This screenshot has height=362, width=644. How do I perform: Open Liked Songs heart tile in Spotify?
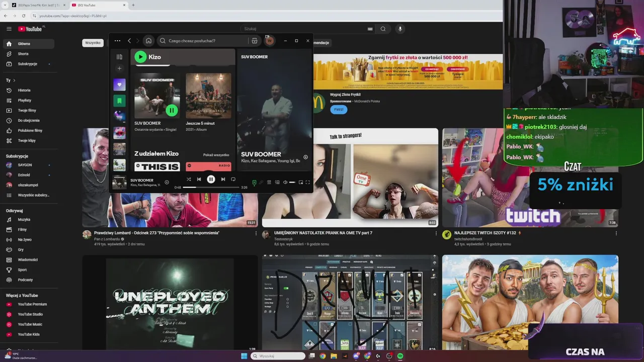(119, 85)
